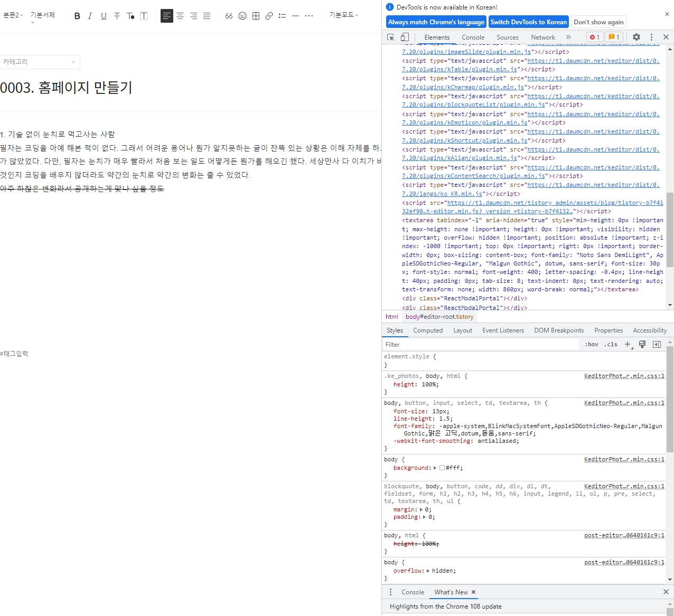The height and width of the screenshot is (616, 674).
Task: Select the Console tab in bottom drawer
Action: pyautogui.click(x=413, y=592)
